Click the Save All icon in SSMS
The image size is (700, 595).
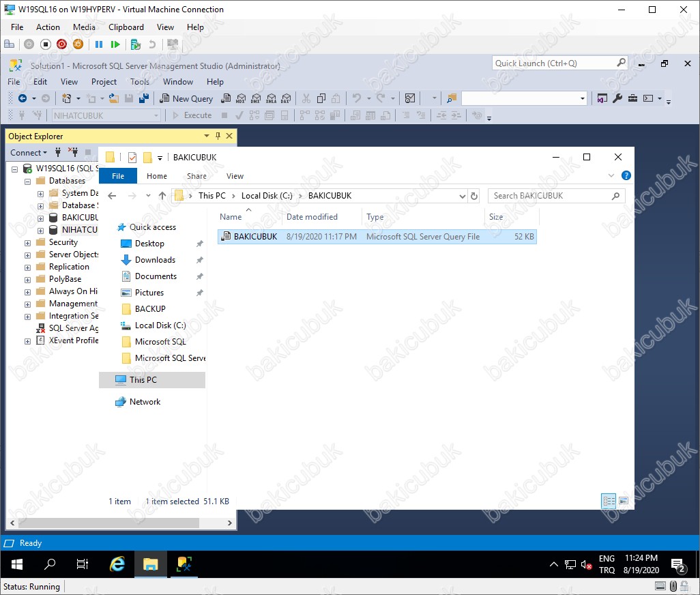[x=144, y=99]
